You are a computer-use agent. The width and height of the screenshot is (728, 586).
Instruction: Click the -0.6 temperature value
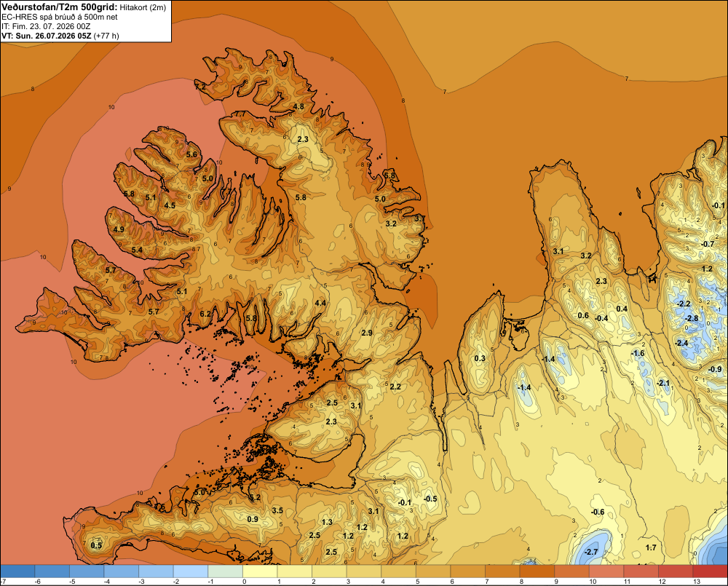(598, 512)
